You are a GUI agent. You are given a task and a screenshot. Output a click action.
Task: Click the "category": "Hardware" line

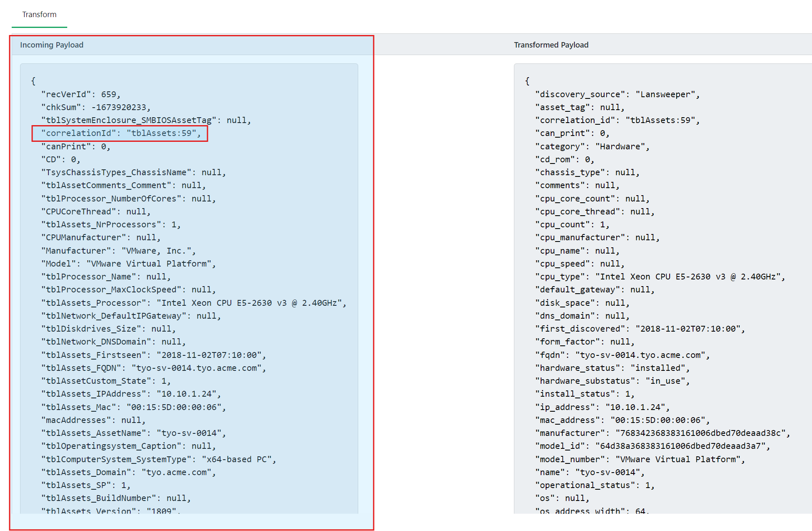tap(592, 146)
